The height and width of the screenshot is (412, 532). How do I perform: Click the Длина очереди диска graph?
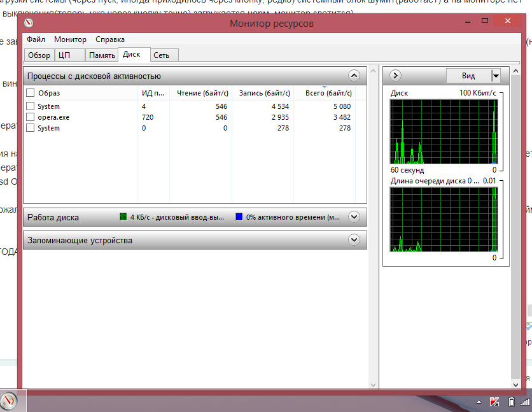444,220
